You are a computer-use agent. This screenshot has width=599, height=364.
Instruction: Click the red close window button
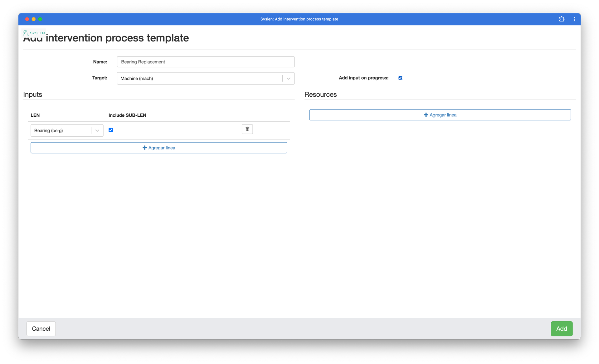27,19
